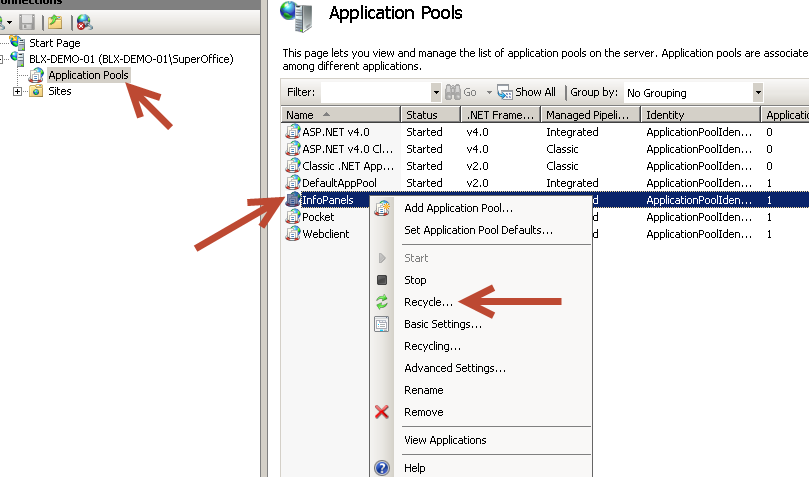809x477 pixels.
Task: Sort by the Identity column header
Action: pos(700,114)
